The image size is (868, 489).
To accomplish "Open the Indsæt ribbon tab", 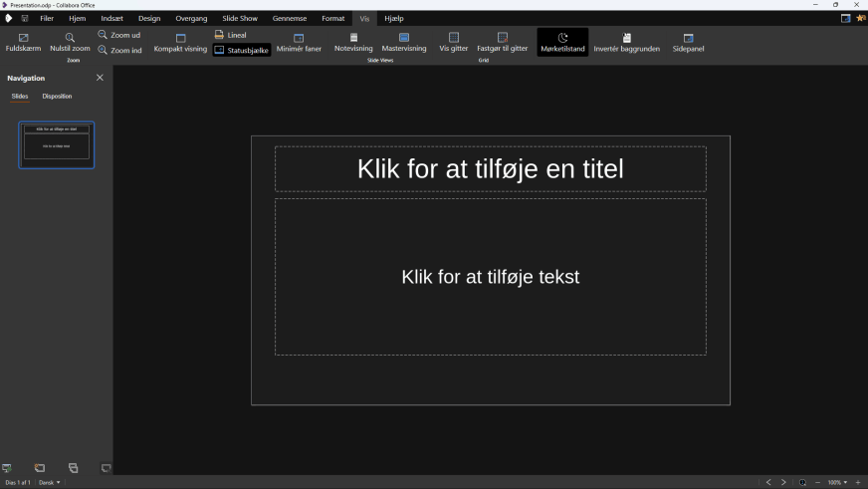I will pyautogui.click(x=111, y=18).
